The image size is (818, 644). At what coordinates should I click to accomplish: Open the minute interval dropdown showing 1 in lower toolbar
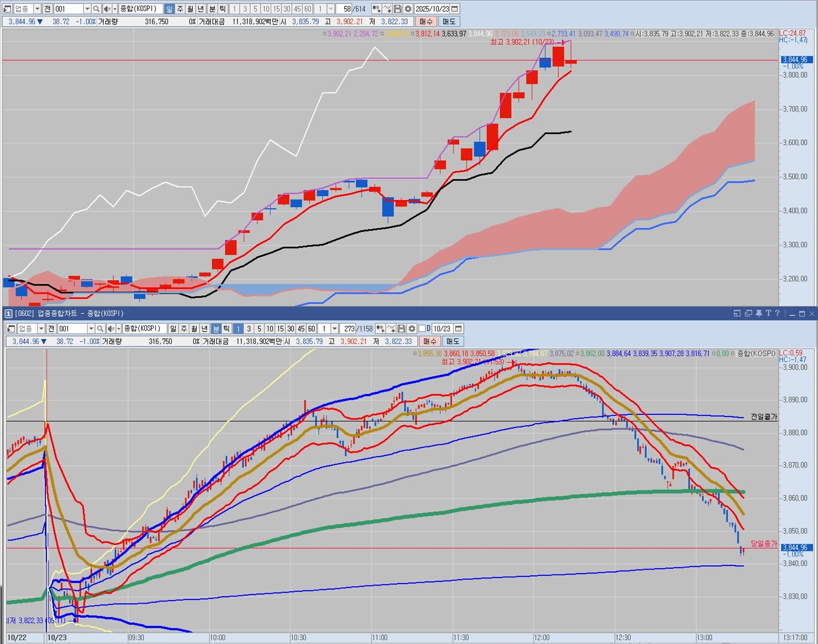(334, 328)
